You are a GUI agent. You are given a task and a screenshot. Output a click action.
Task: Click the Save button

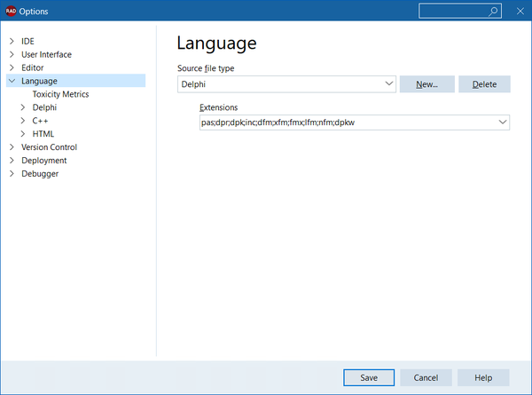(x=369, y=377)
